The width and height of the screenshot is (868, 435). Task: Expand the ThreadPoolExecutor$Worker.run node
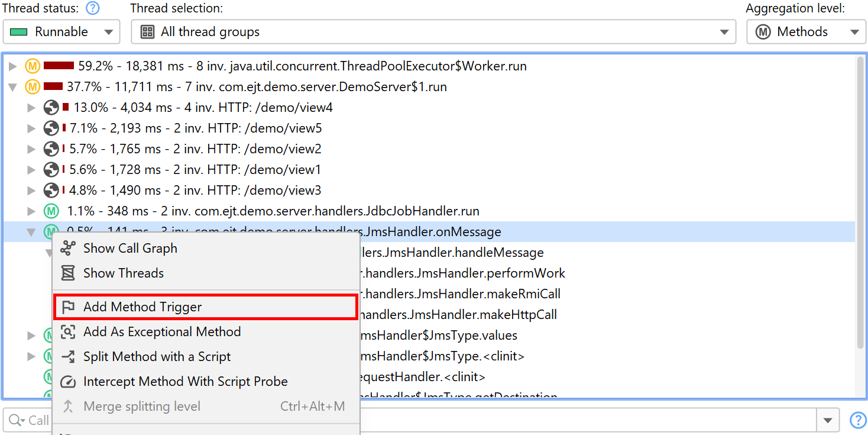click(13, 66)
